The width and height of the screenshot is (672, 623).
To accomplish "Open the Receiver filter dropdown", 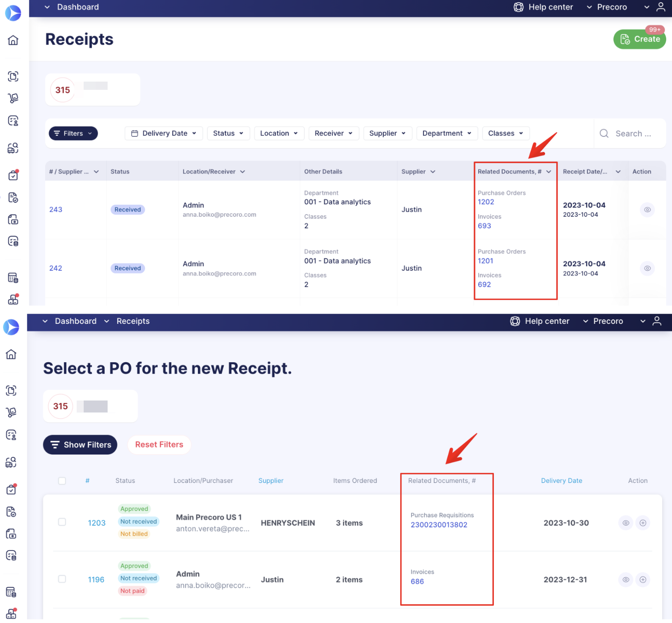I will tap(334, 133).
